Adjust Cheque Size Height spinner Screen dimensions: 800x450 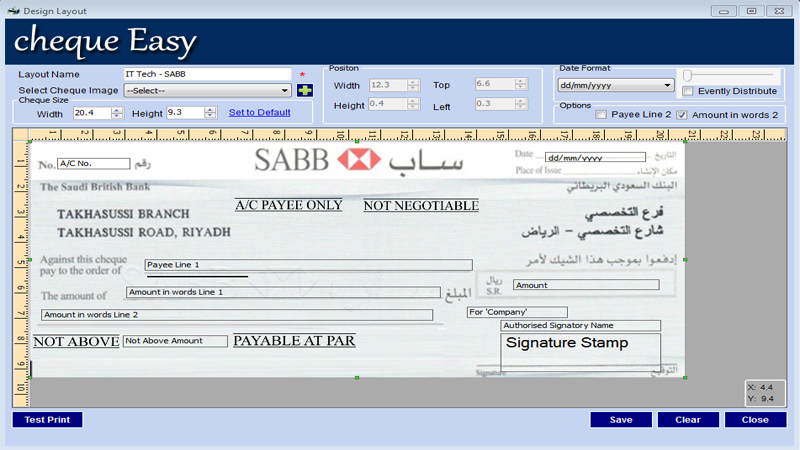[211, 113]
